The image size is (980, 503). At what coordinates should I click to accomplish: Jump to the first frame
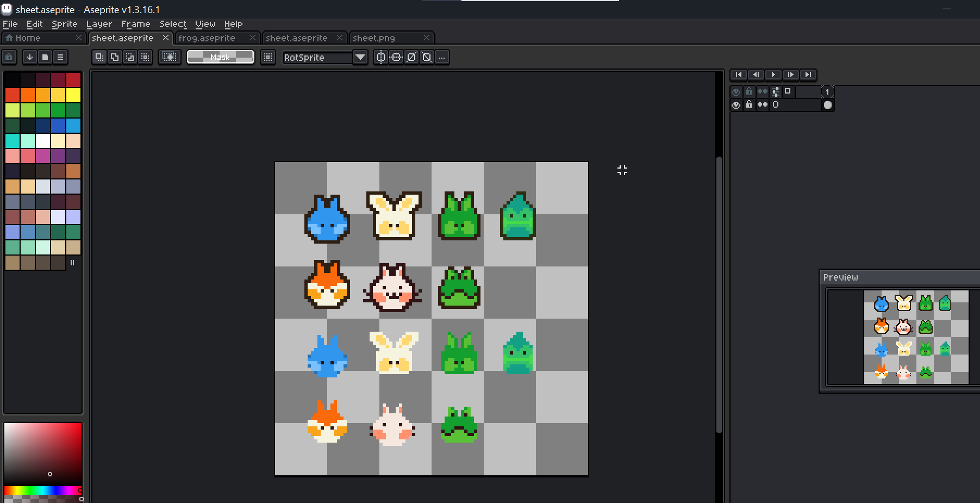[x=738, y=74]
